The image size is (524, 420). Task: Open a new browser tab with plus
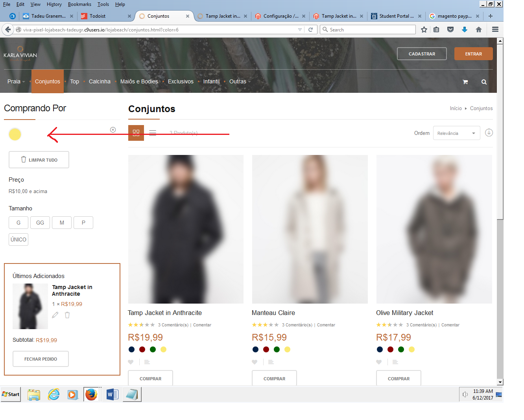pyautogui.click(x=491, y=16)
